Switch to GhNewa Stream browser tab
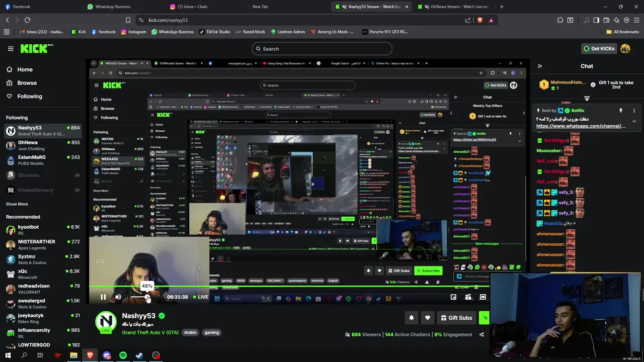Viewport: 644px width, 362px height. click(453, 7)
